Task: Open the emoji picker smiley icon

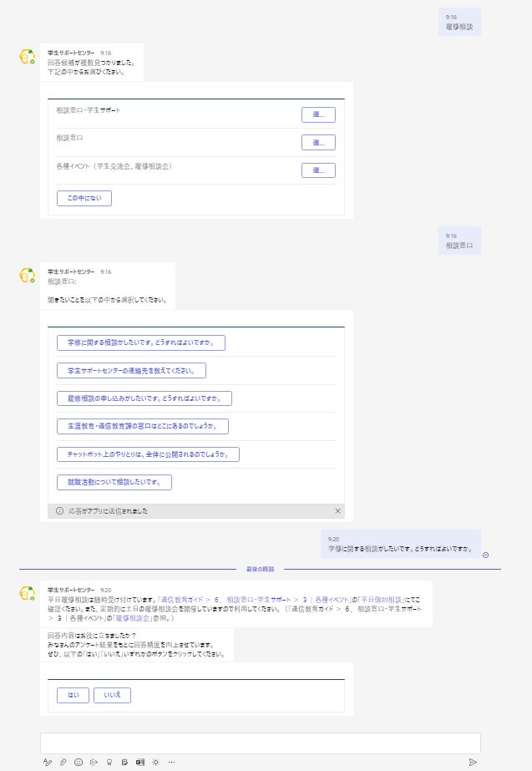Action: tap(79, 762)
